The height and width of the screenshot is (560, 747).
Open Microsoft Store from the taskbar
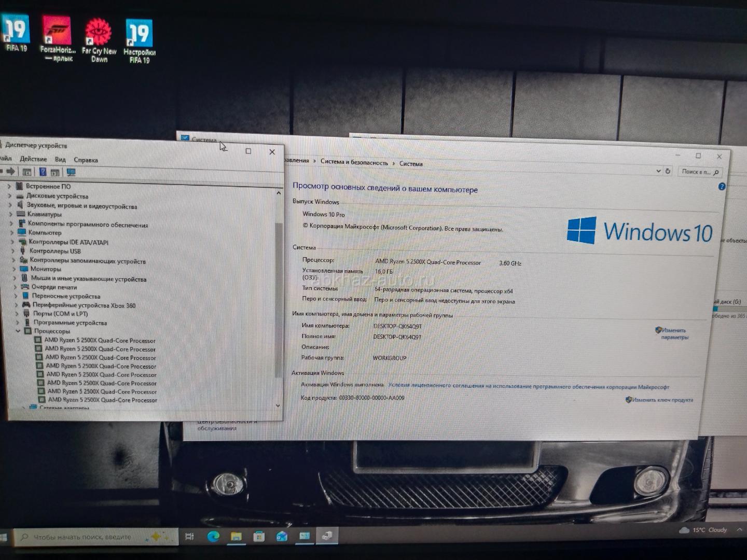tap(258, 537)
